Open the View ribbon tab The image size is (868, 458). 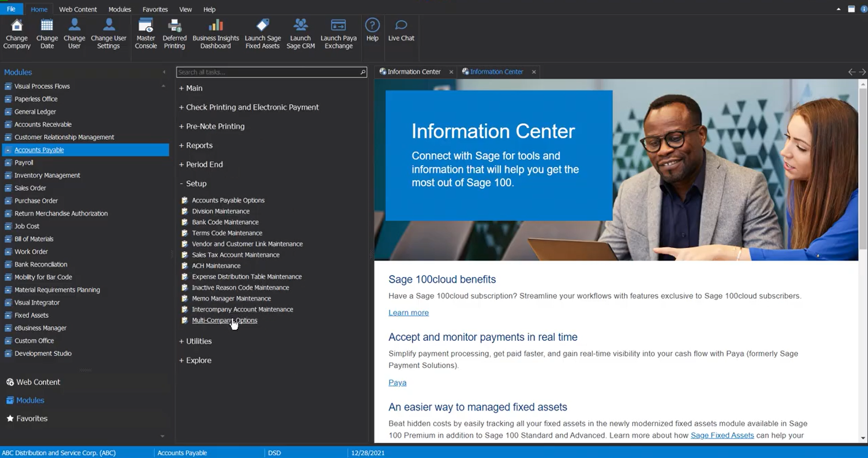point(185,9)
